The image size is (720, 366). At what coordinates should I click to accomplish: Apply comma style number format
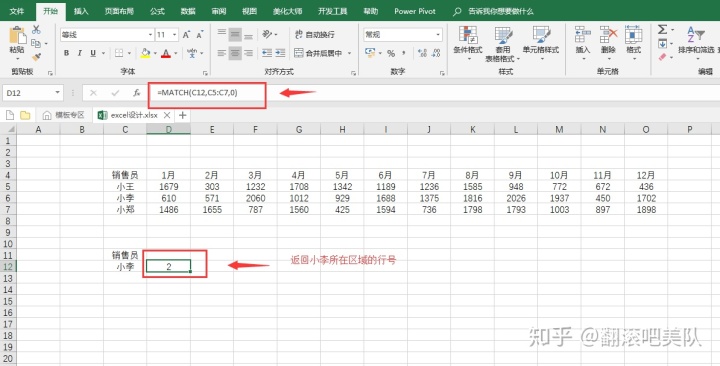coord(404,53)
